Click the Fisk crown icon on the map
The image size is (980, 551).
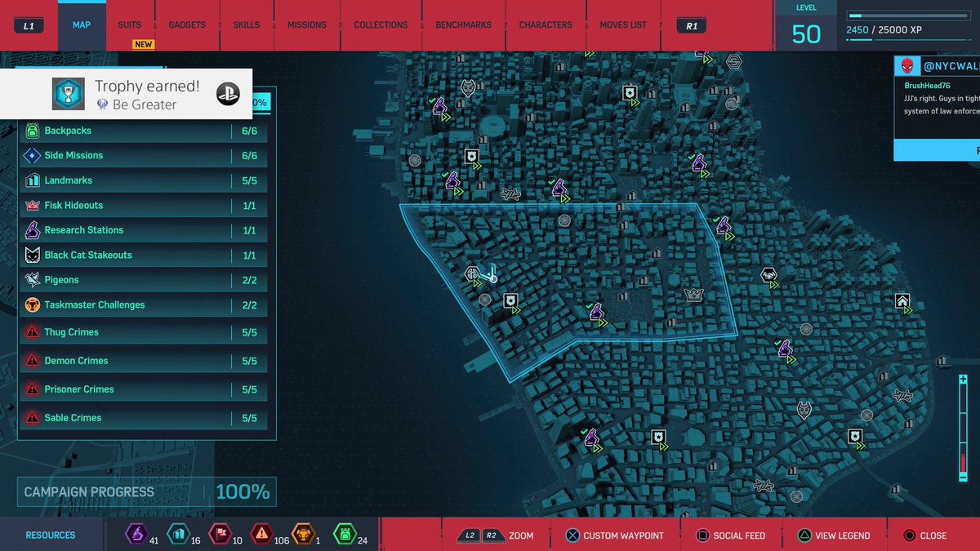point(694,295)
